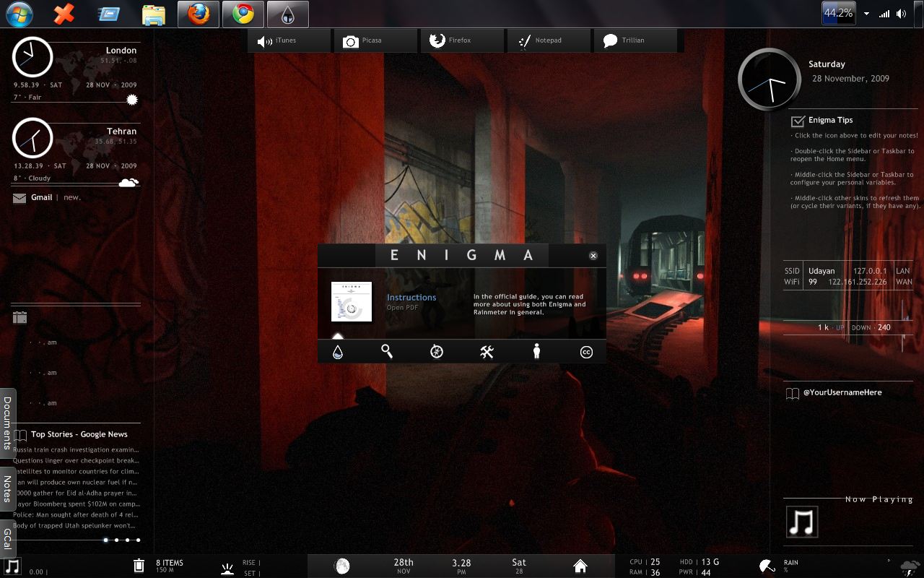The image size is (924, 578).
Task: Expand the hidden system tray icons arrow
Action: point(866,14)
